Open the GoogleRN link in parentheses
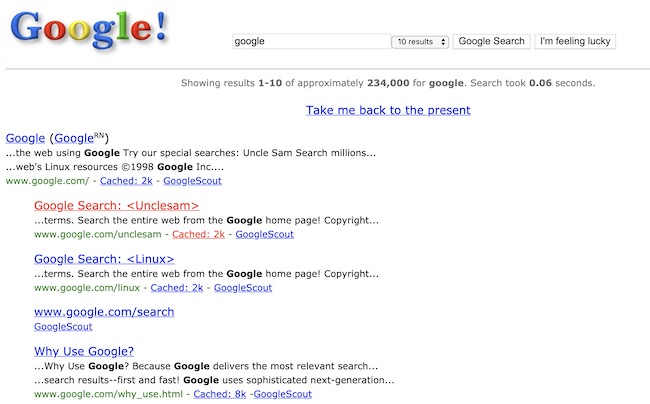 coord(79,138)
